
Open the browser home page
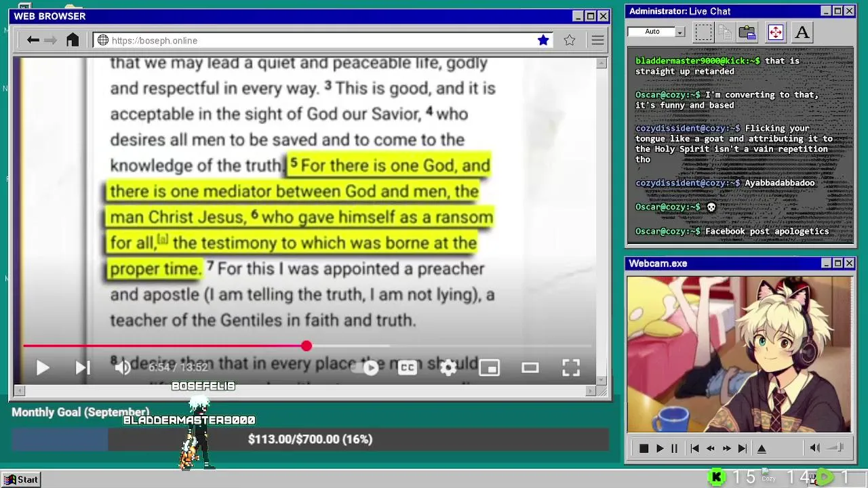click(x=73, y=40)
